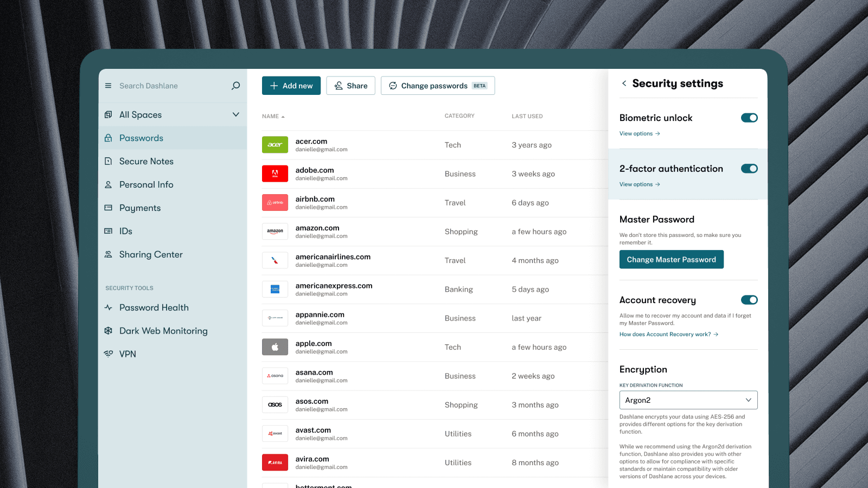
Task: Open Secure Notes in sidebar
Action: [x=146, y=162]
